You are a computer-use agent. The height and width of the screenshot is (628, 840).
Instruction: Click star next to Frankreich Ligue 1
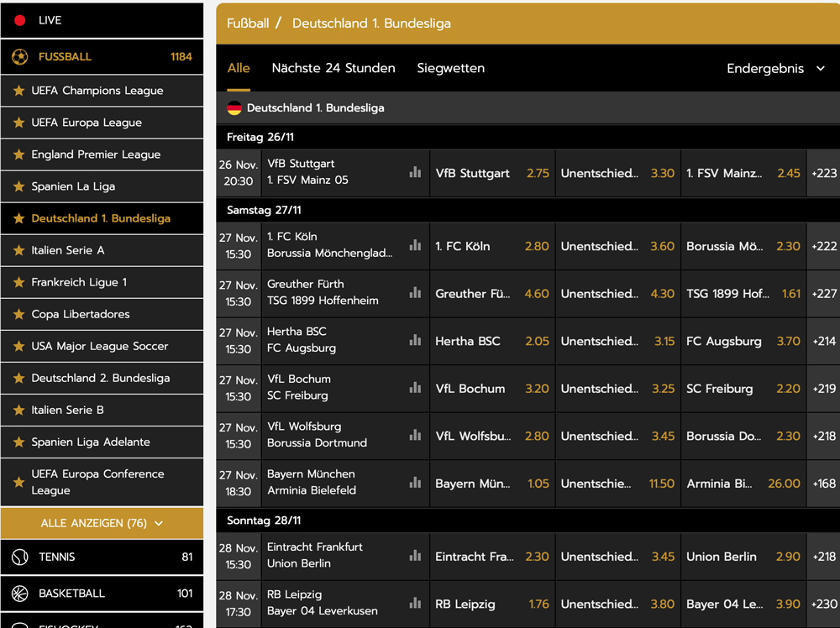18,282
